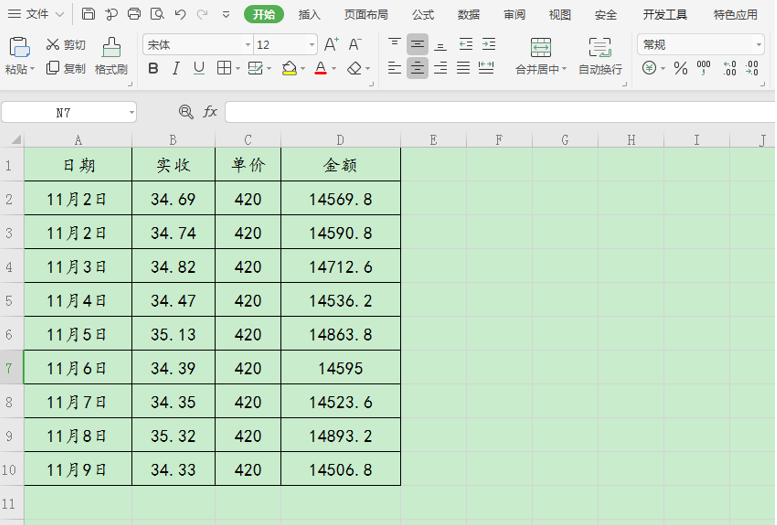Image resolution: width=777 pixels, height=525 pixels.
Task: Expand the quick access toolbar customize arrow
Action: click(226, 14)
